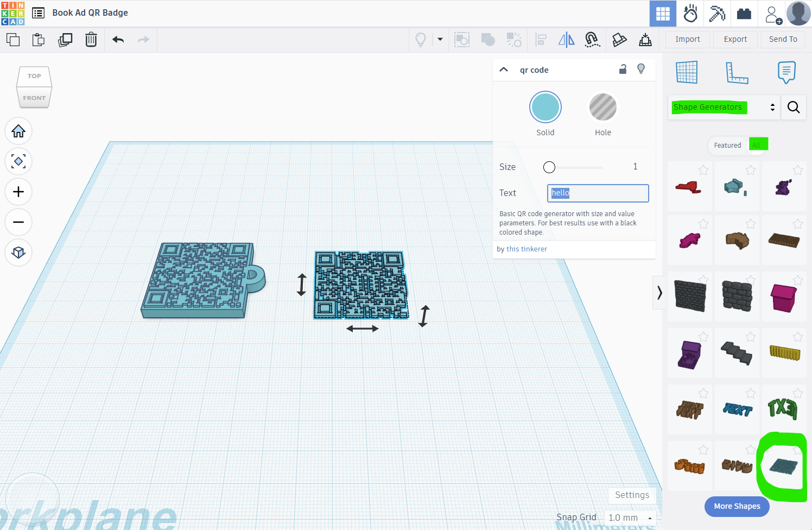Click the Duplicate and repeat icon
Screen dimensions: 812x530
(x=65, y=40)
